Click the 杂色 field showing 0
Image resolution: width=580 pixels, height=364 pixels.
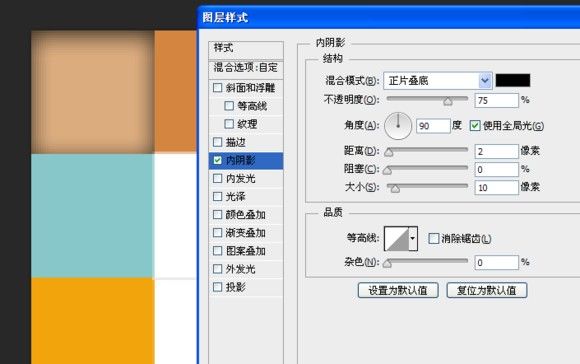496,263
